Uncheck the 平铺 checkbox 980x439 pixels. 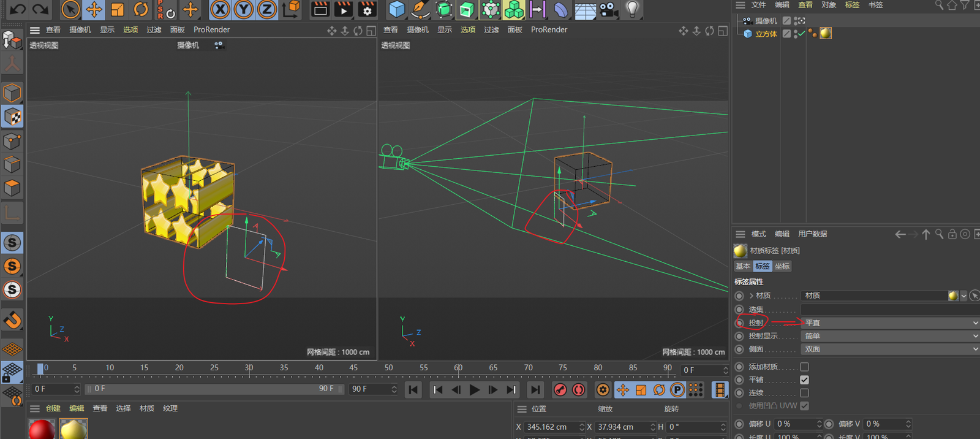pos(804,380)
